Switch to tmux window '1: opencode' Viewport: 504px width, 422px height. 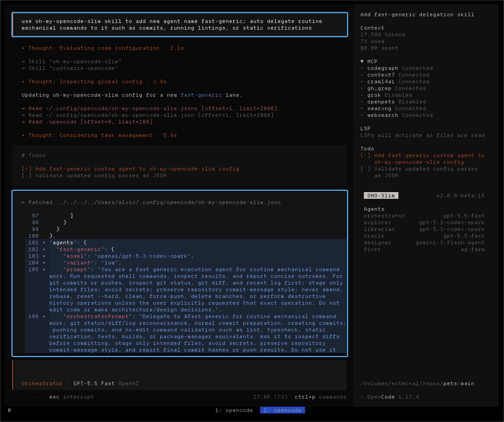[234, 410]
